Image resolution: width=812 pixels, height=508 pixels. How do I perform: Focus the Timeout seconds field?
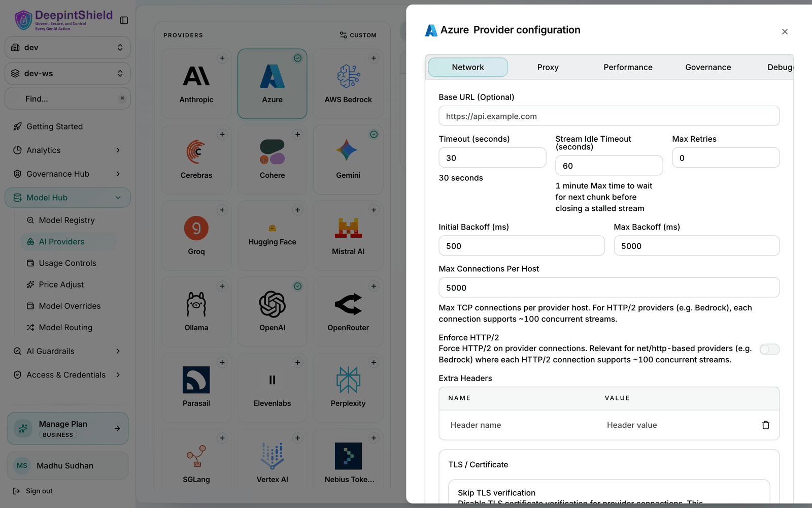[492, 157]
